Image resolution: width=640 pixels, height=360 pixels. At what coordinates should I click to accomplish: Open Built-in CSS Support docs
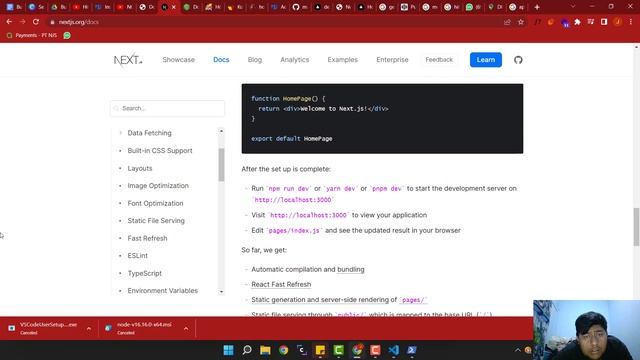pyautogui.click(x=160, y=151)
